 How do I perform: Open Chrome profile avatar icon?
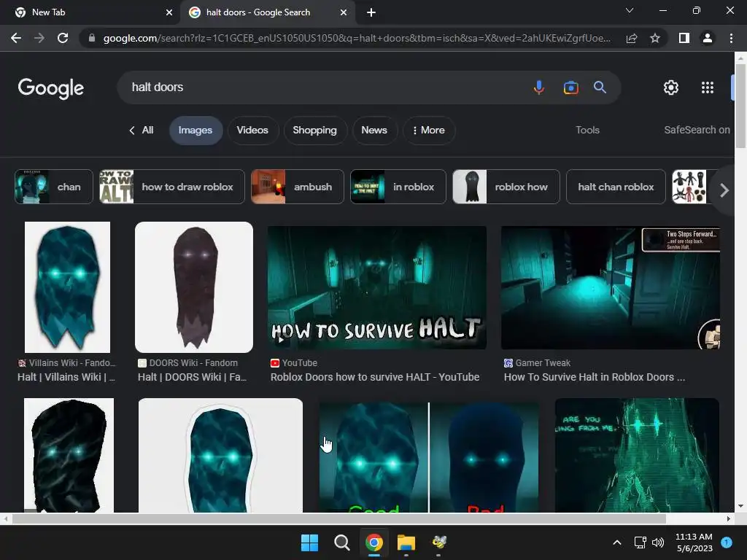pos(708,38)
